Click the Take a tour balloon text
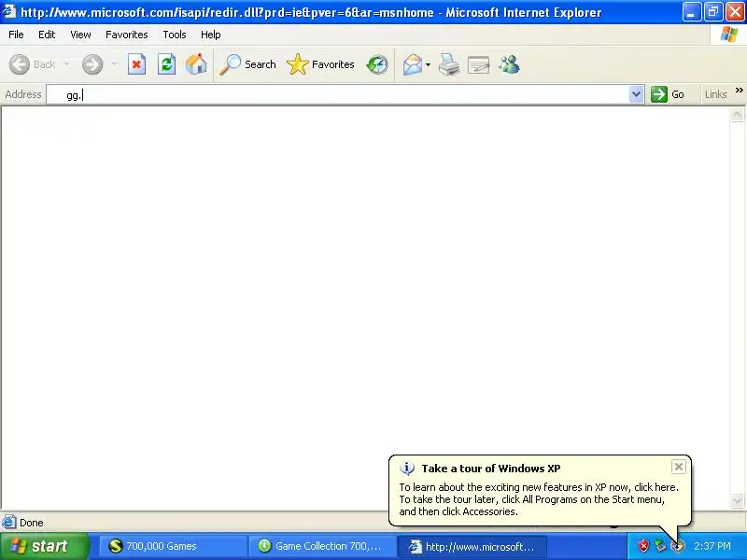Screen dimensions: 747x560 click(539, 499)
